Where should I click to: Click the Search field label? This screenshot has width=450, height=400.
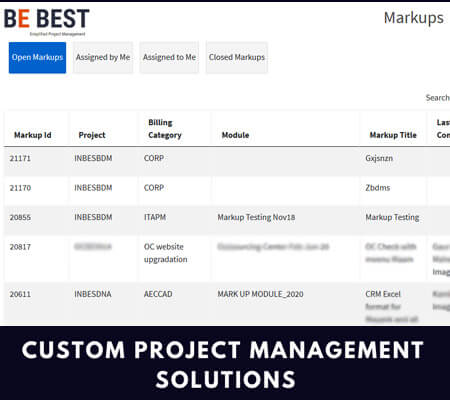point(438,98)
